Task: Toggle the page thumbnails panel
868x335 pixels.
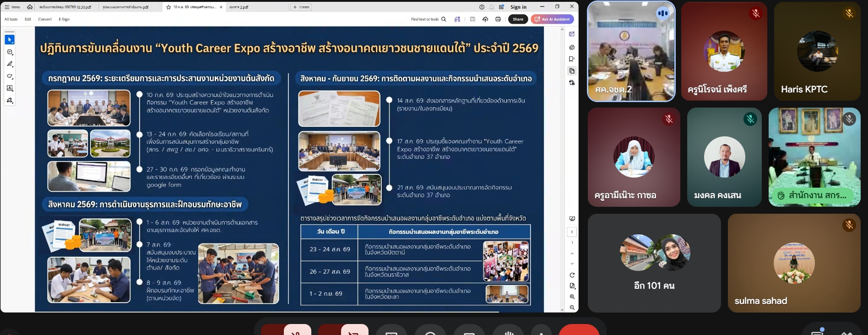Action: (x=572, y=71)
